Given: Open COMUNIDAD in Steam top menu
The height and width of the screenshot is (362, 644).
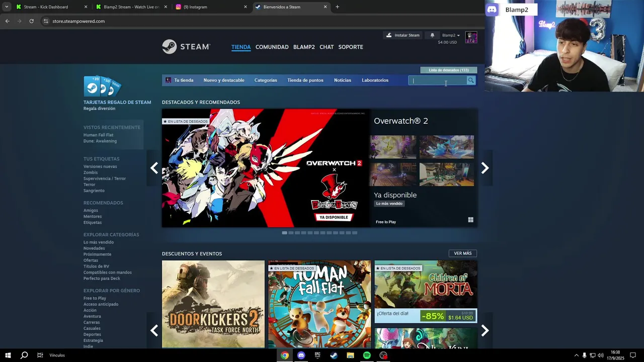Looking at the screenshot, I should click(272, 47).
